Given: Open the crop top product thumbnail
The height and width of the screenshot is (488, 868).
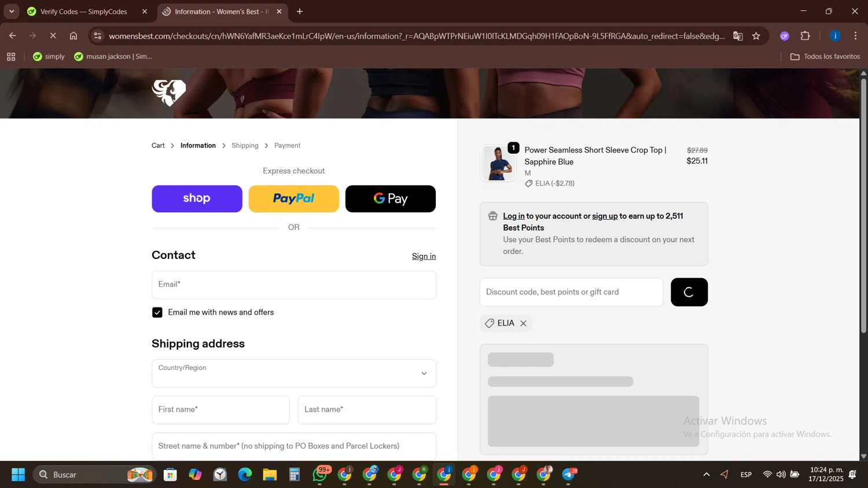Looking at the screenshot, I should pos(498,163).
